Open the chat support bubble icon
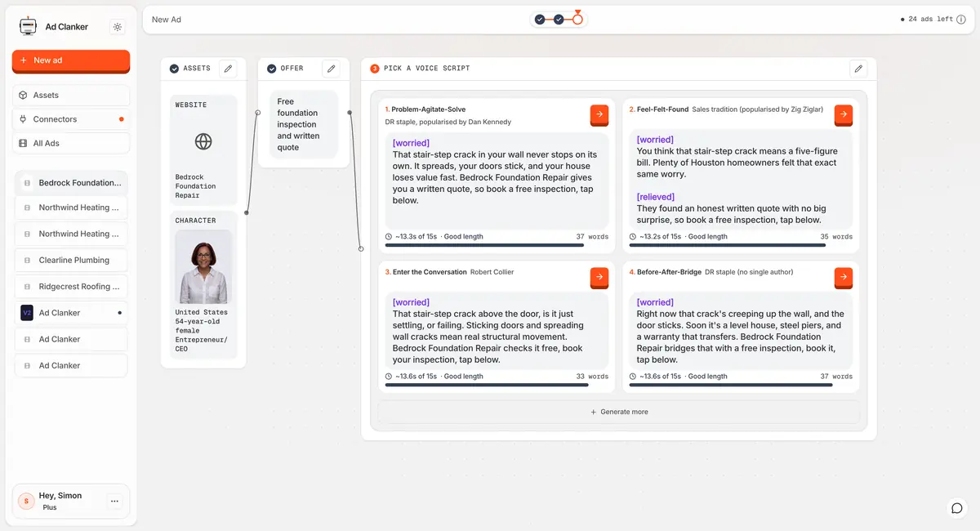980x531 pixels. click(957, 508)
